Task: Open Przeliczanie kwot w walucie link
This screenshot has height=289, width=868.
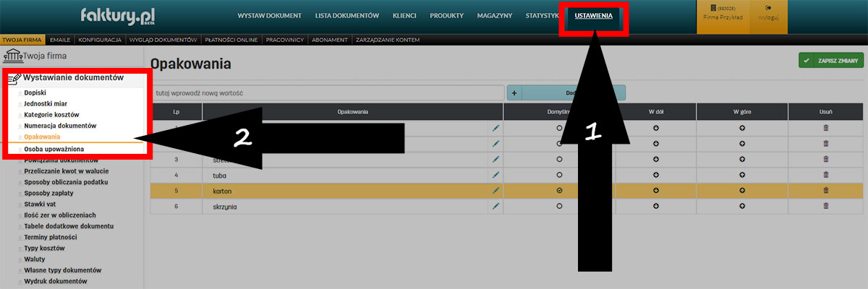Action: pos(67,171)
